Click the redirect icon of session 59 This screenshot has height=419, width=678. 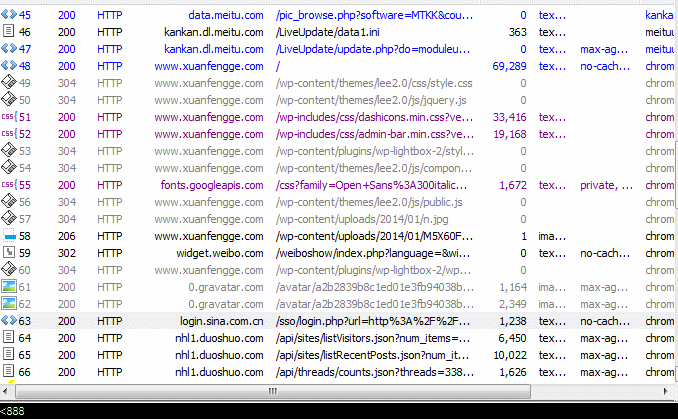pos(9,253)
